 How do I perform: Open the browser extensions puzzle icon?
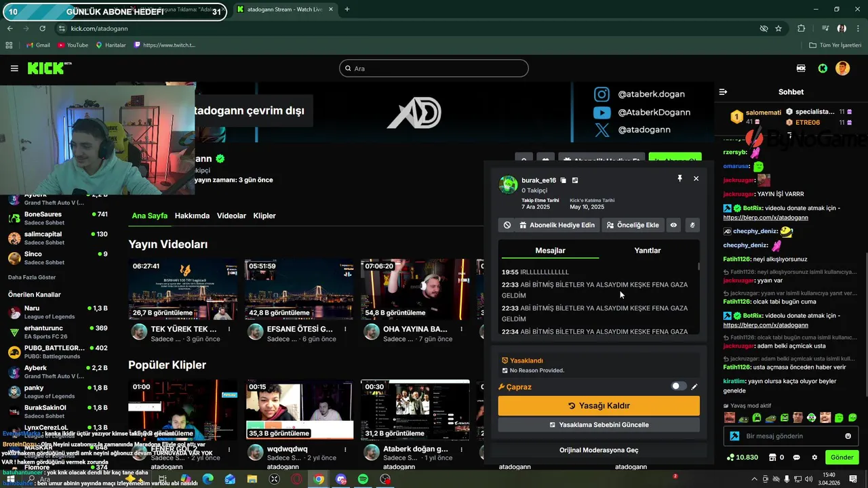802,28
